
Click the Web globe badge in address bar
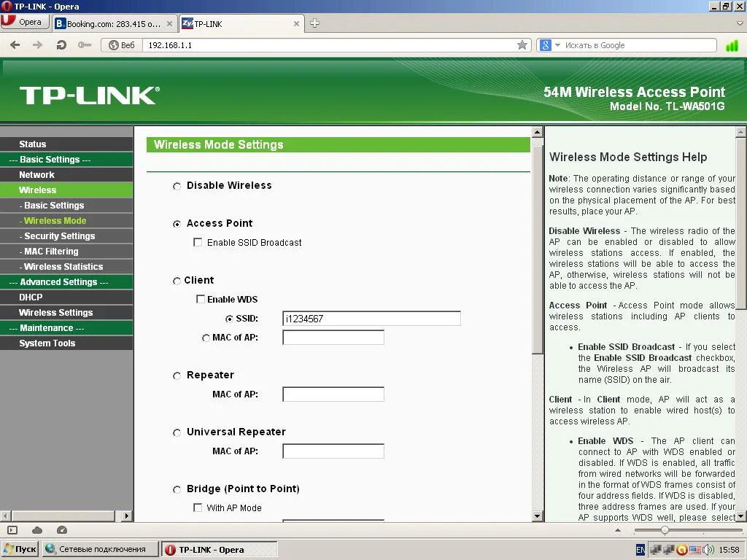[x=122, y=45]
